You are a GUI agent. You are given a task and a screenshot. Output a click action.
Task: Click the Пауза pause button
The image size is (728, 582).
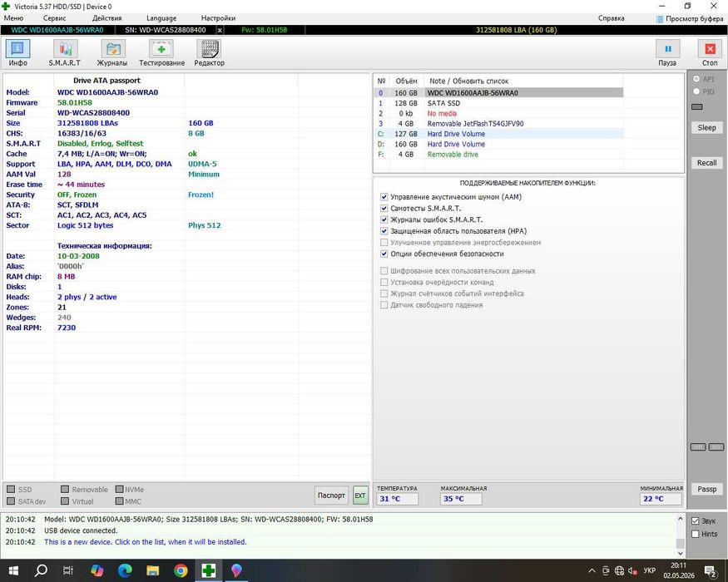coord(667,53)
